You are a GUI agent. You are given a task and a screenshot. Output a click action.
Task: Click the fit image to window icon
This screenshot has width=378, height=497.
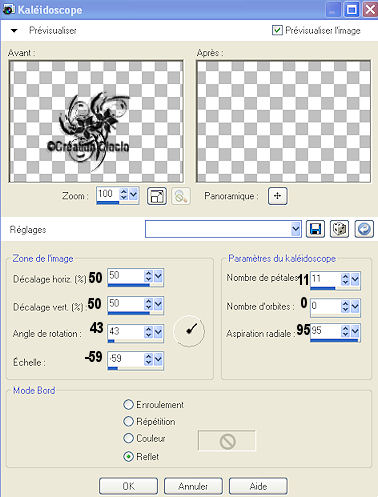(157, 196)
